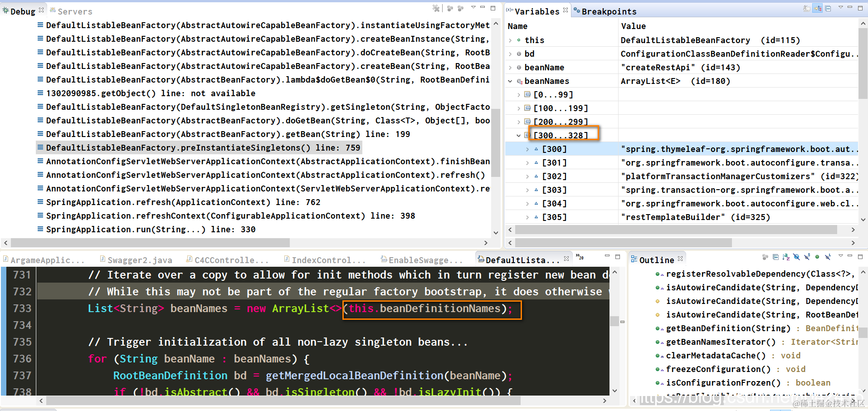
Task: Toggle Hide Static Members in Outline toolbar
Action: [807, 257]
